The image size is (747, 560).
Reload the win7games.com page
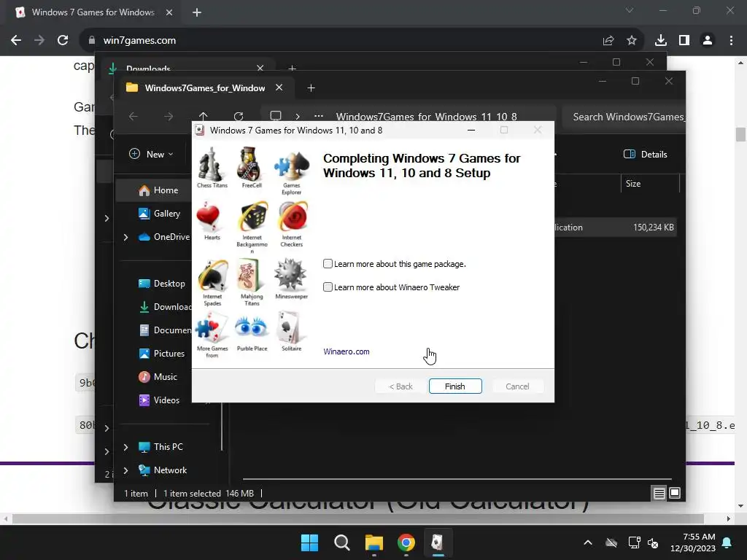click(x=63, y=41)
